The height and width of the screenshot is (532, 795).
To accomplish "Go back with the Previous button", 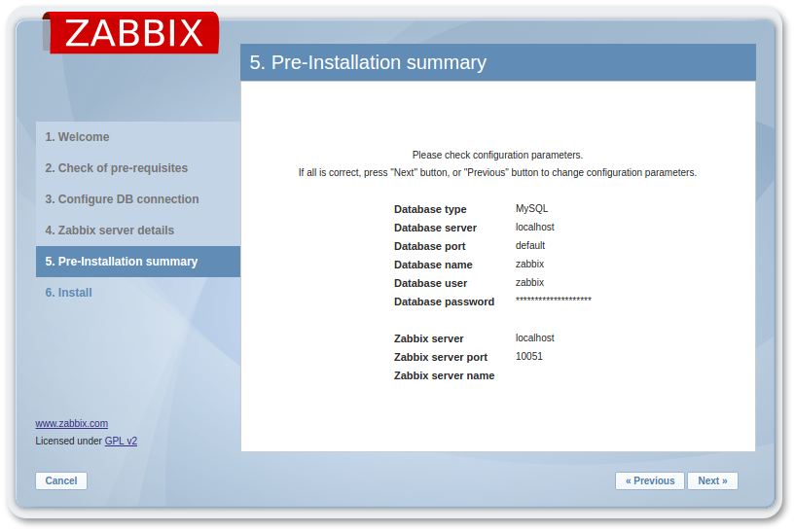I will pos(649,480).
